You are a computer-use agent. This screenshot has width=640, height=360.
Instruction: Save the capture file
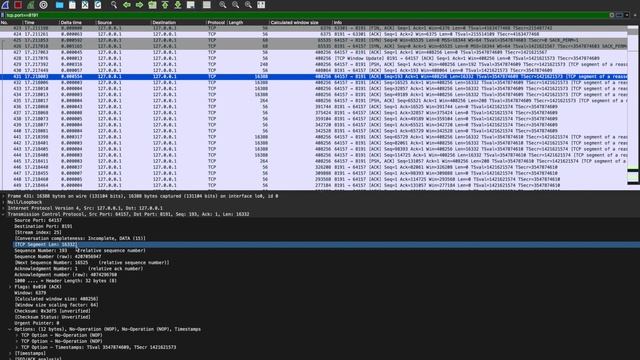[x=72, y=5]
